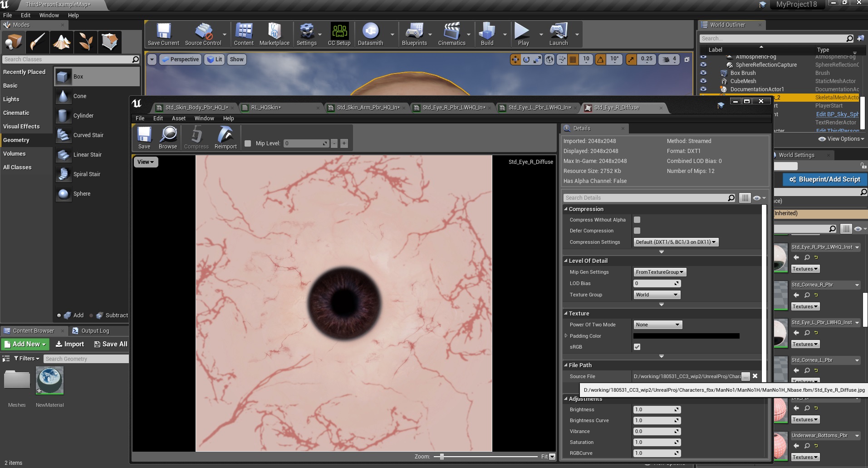This screenshot has height=468, width=868.
Task: Toggle the Mip Level checkbox
Action: click(x=248, y=143)
